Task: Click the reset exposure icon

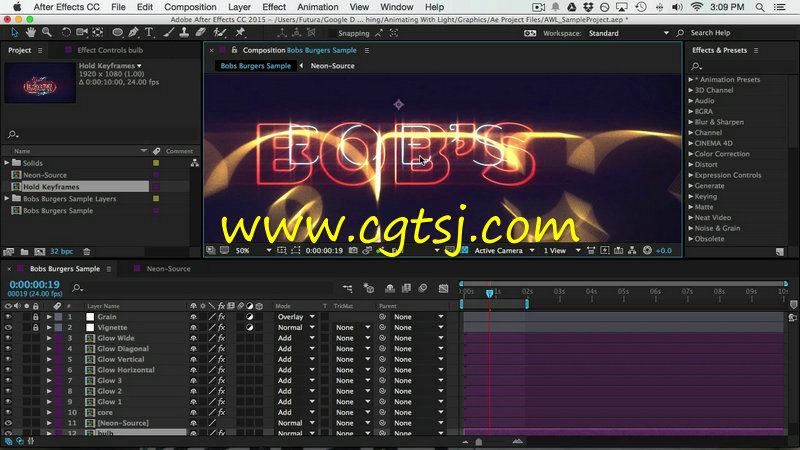Action: (647, 251)
